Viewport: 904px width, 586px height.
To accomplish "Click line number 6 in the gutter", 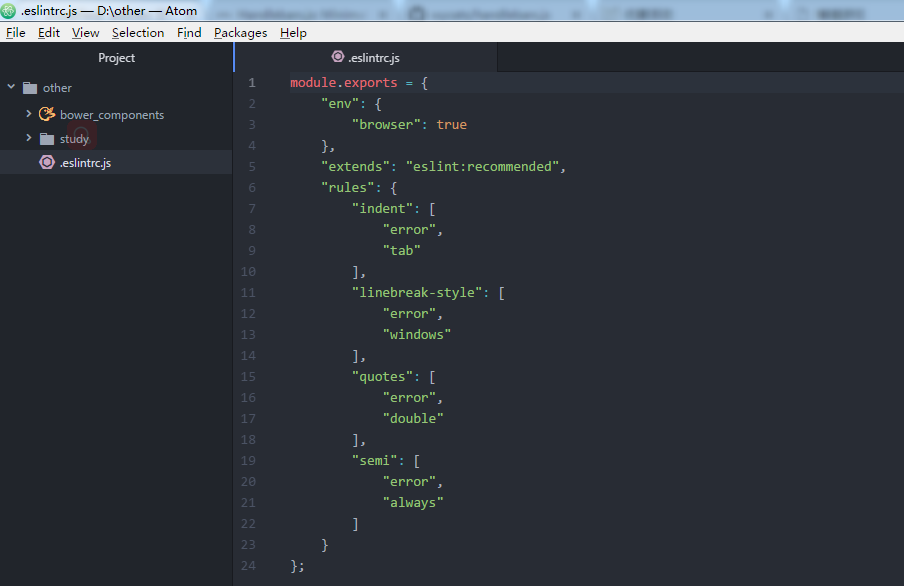I will point(252,188).
